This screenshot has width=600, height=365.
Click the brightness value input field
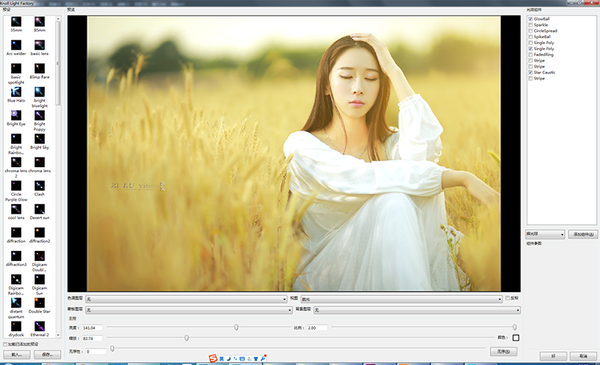[92, 328]
